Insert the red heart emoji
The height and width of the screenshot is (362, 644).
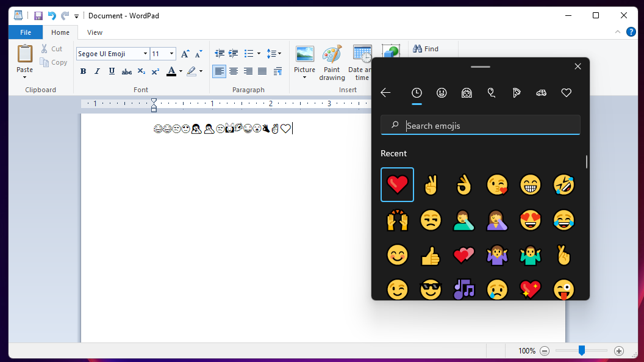[x=397, y=184]
